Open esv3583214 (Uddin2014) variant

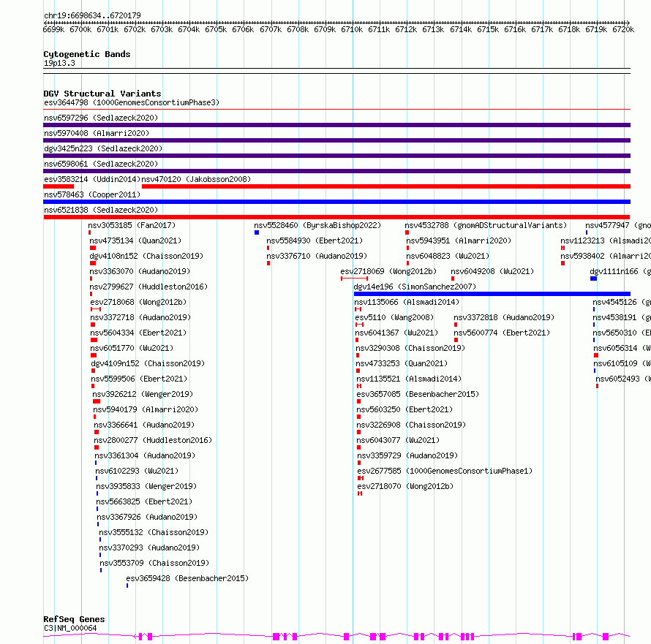[x=92, y=179]
